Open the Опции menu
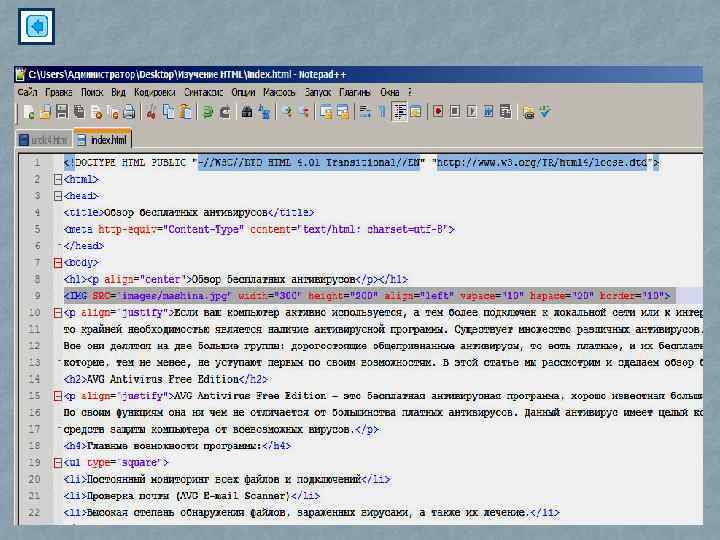This screenshot has height=540, width=720. 243,92
